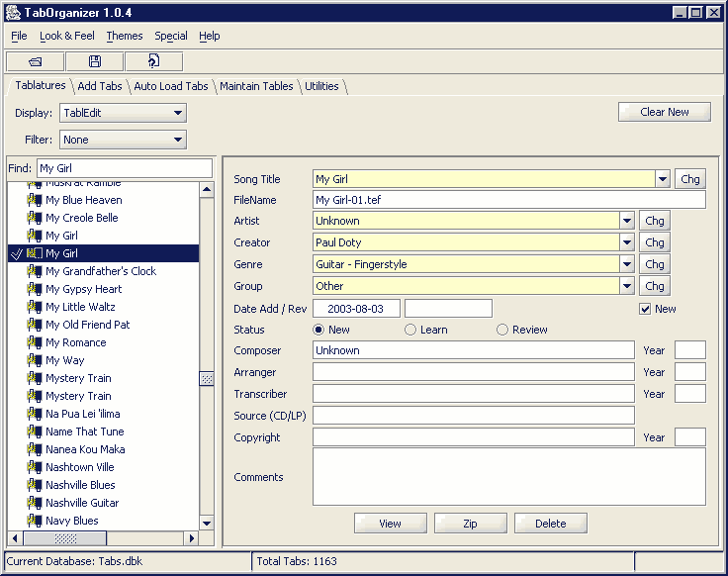Open the Help menu

pos(210,36)
